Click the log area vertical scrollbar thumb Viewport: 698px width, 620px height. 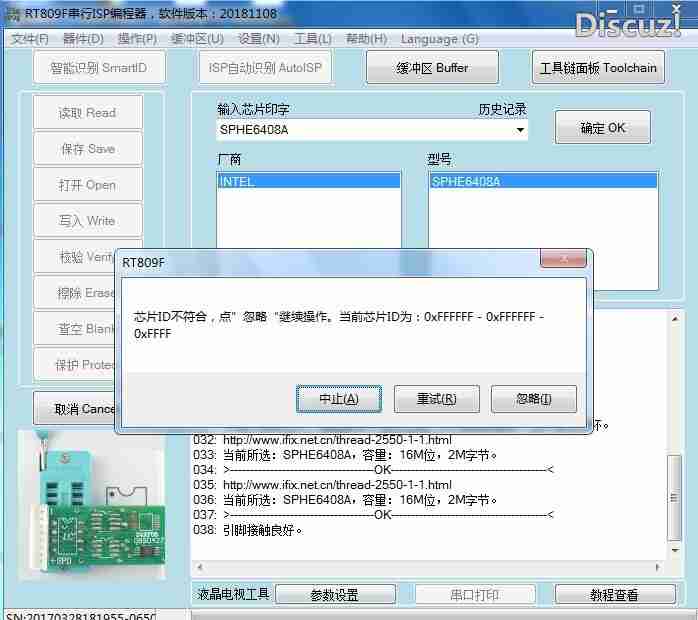(x=674, y=497)
